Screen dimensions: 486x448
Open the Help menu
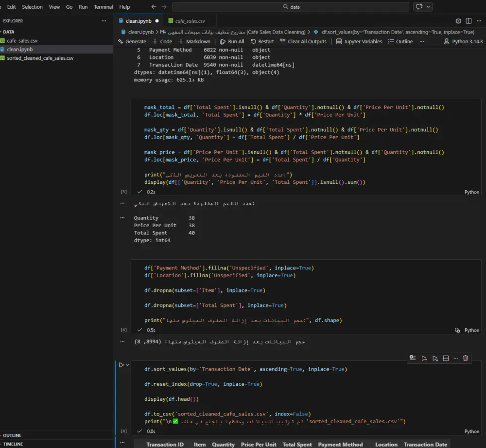click(x=124, y=7)
